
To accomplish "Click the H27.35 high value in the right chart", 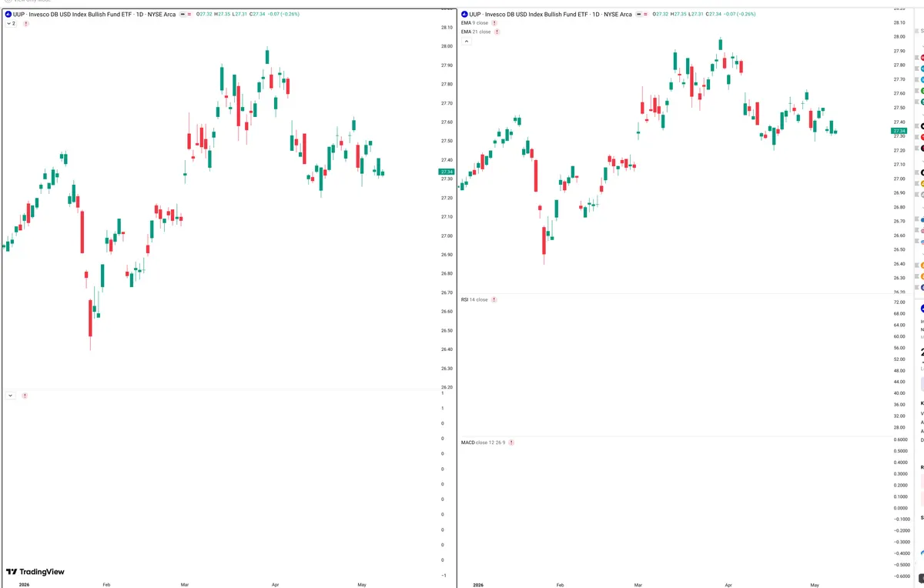I will 678,14.
